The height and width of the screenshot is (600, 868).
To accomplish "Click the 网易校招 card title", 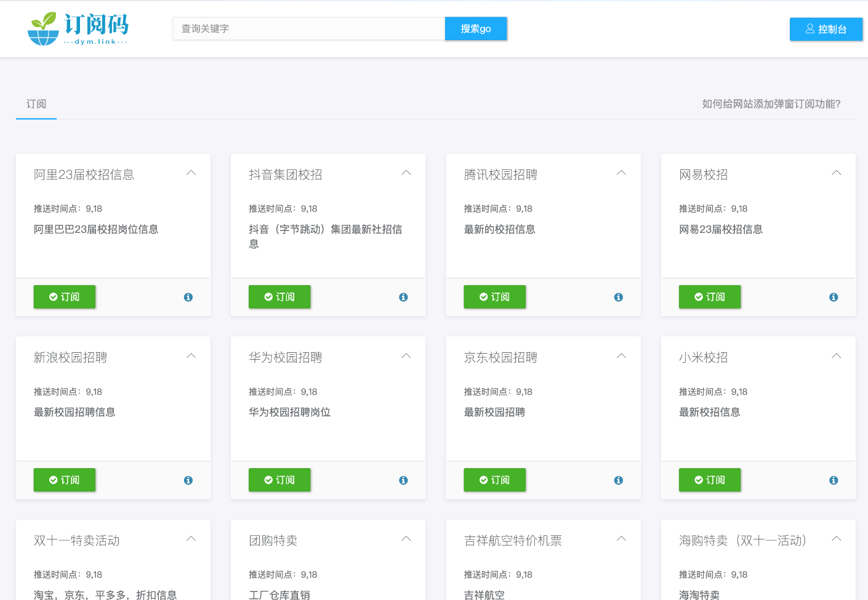I will [704, 175].
